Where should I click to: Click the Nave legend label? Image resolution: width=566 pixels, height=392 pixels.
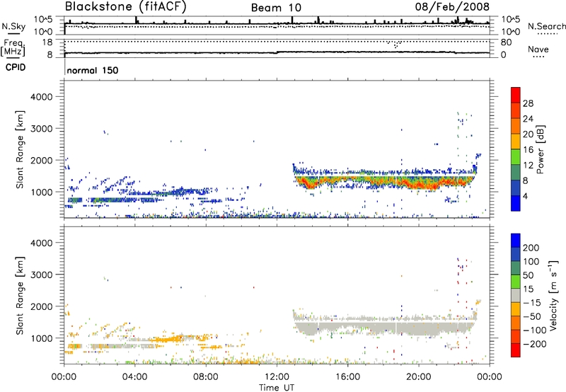538,49
